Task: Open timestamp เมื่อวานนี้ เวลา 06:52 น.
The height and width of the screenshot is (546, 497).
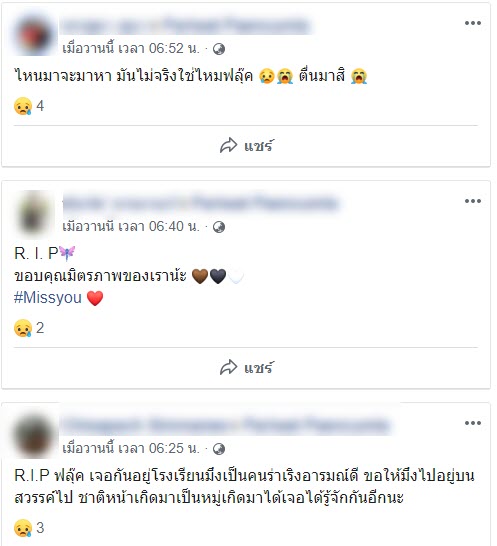Action: point(131,48)
